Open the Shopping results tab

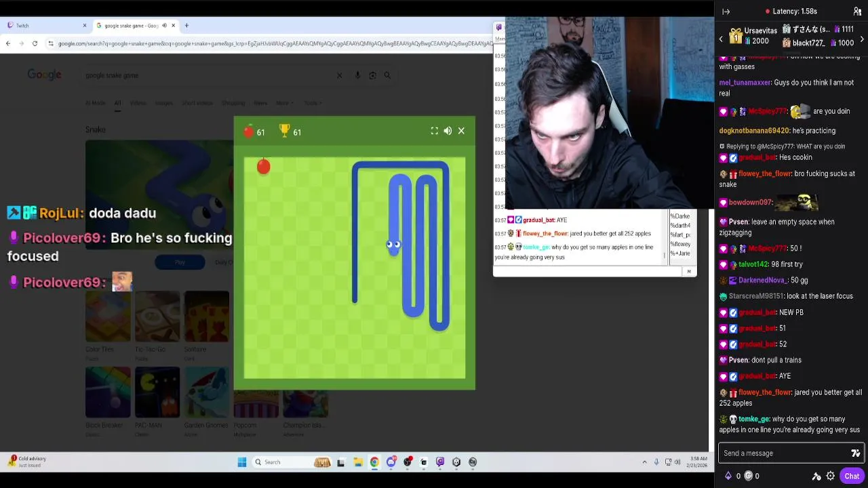233,103
